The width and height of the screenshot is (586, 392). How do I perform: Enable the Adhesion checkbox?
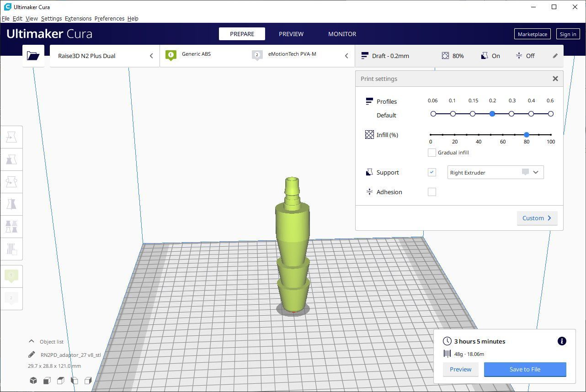pos(432,192)
